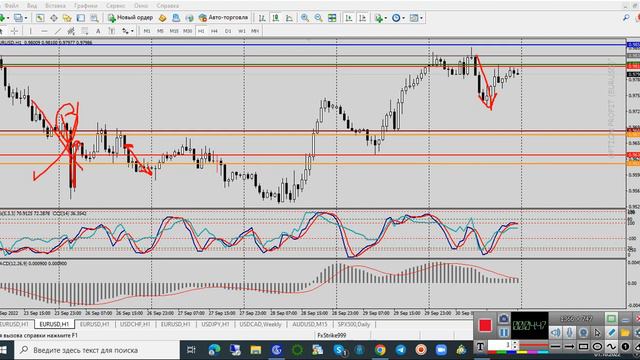640x360 pixels.
Task: Switch to the SPX500,Daily chart tab
Action: [354, 324]
